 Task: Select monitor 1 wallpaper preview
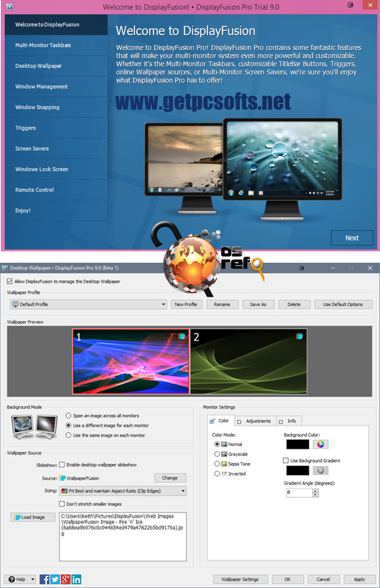(x=131, y=361)
